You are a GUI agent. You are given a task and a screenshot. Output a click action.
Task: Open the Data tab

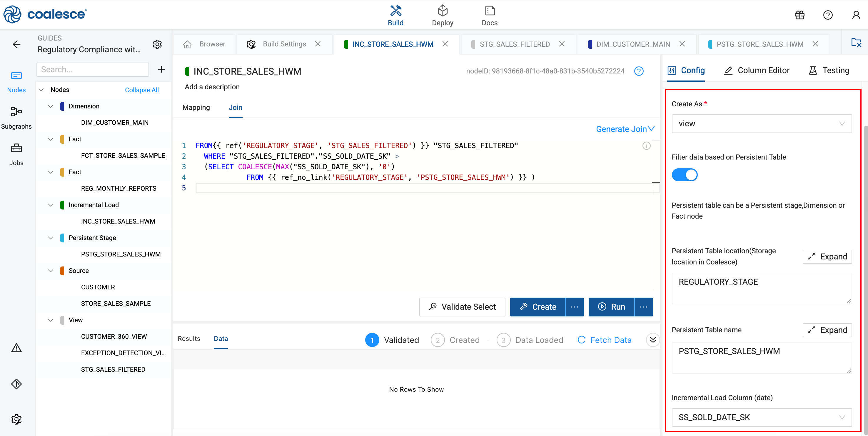[x=221, y=339]
